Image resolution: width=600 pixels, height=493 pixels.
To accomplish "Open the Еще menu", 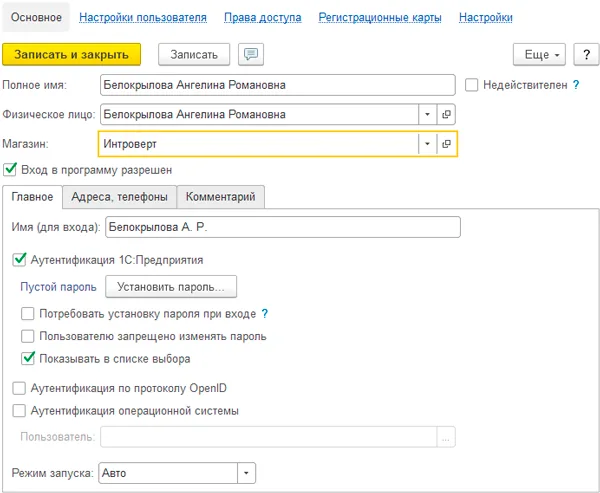I will coord(539,54).
